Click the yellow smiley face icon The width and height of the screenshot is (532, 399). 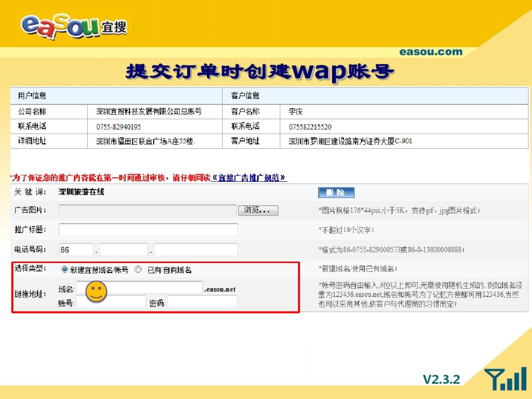(x=96, y=291)
